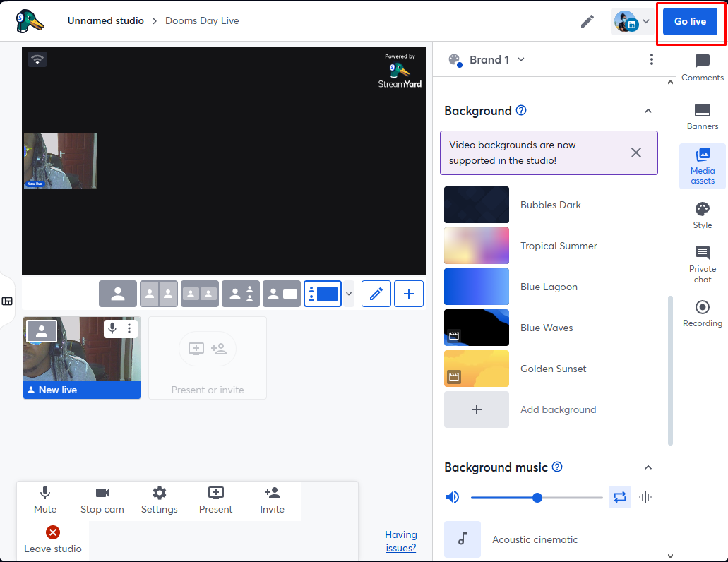This screenshot has width=728, height=562.
Task: Click Present to share screen
Action: (x=216, y=501)
